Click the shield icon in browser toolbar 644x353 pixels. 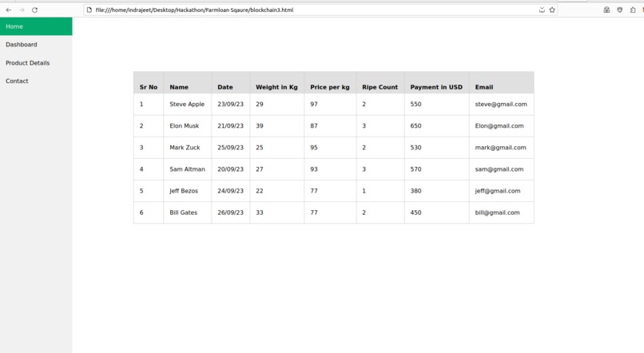(619, 10)
